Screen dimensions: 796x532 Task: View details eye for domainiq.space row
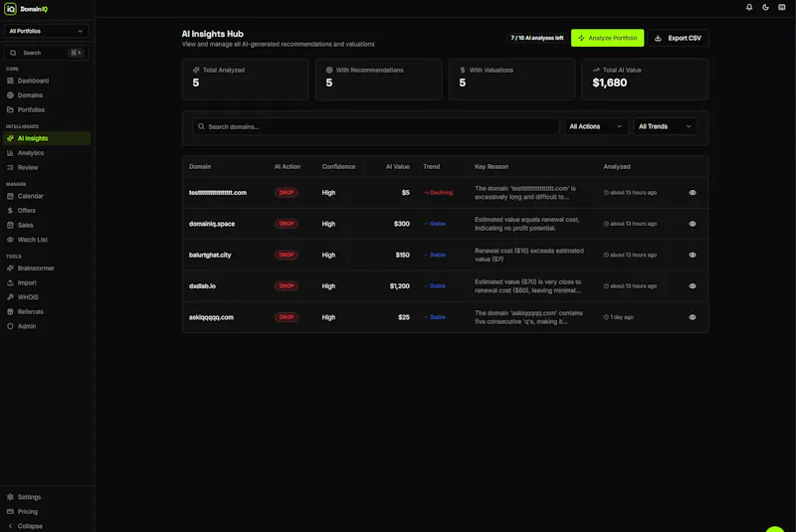point(693,224)
